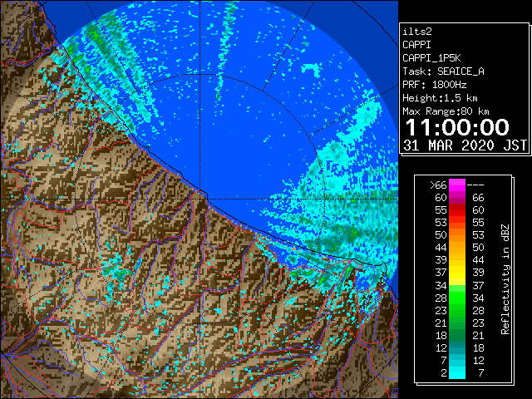Click the 'PRF: 1800Hz' line
Screen dimensions: 532x399
click(x=435, y=85)
